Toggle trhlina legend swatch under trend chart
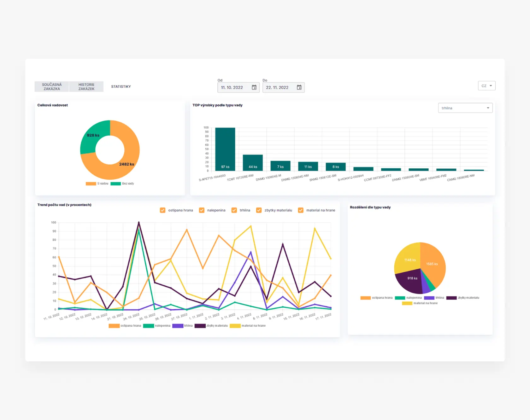 point(178,326)
